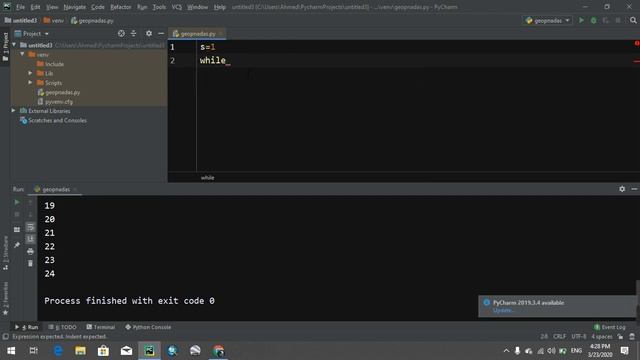This screenshot has height=360, width=640.
Task: Expand External Libraries
Action: 13,111
